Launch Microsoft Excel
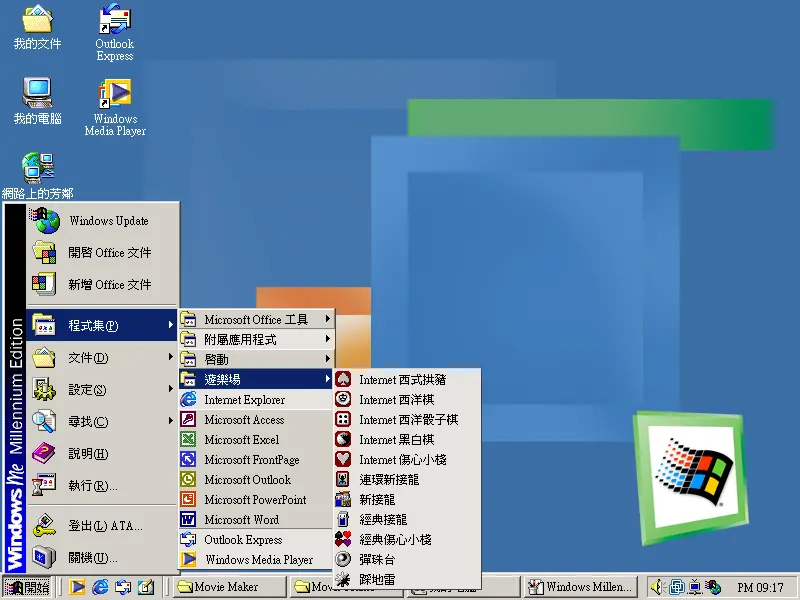800x600 pixels. 256,439
